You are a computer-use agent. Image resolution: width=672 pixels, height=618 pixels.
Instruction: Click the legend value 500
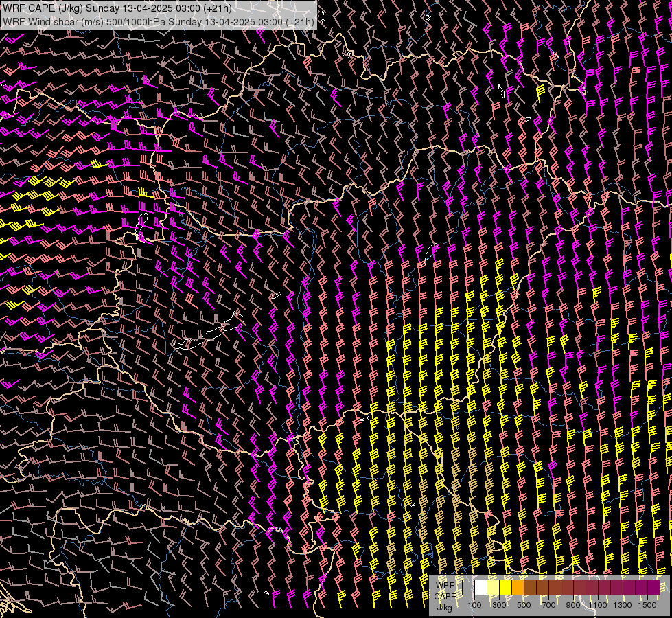click(x=524, y=605)
